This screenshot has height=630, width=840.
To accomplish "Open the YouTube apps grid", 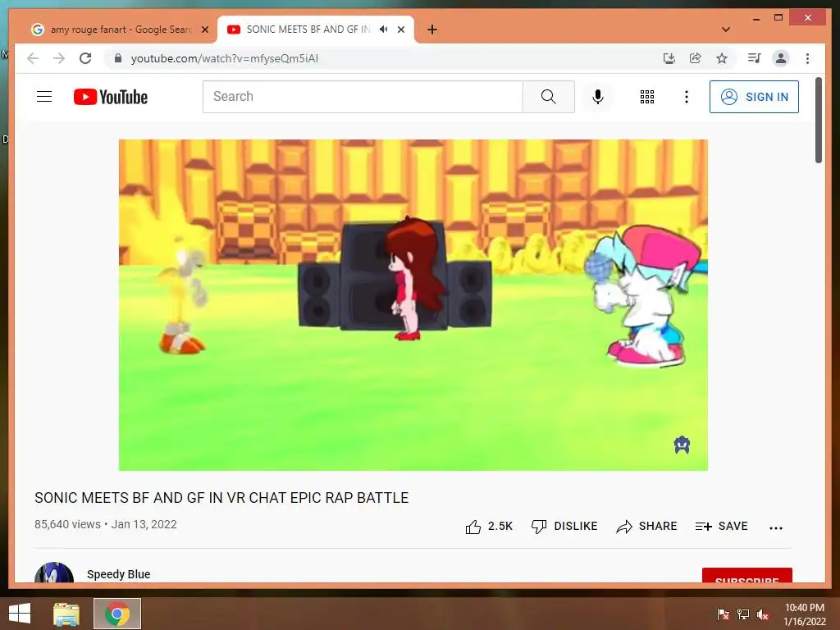I will 647,97.
